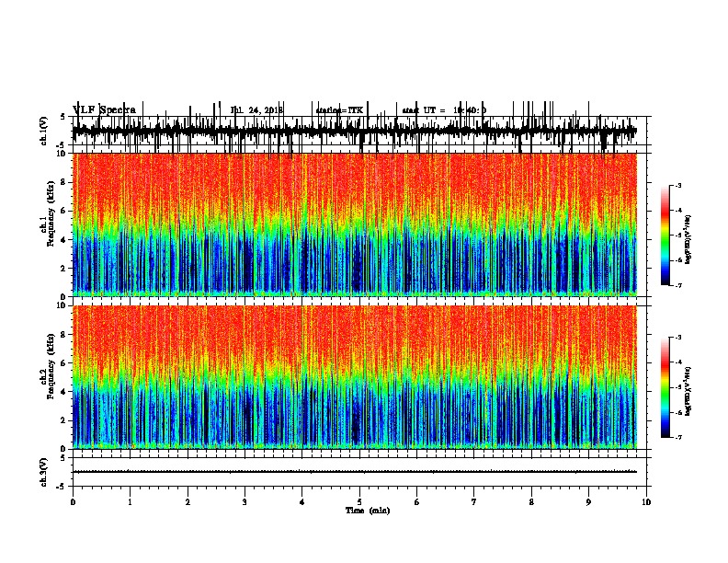728x563 pixels.
Task: Click the "Jul. 24, 2018" date label
Action: (256, 110)
